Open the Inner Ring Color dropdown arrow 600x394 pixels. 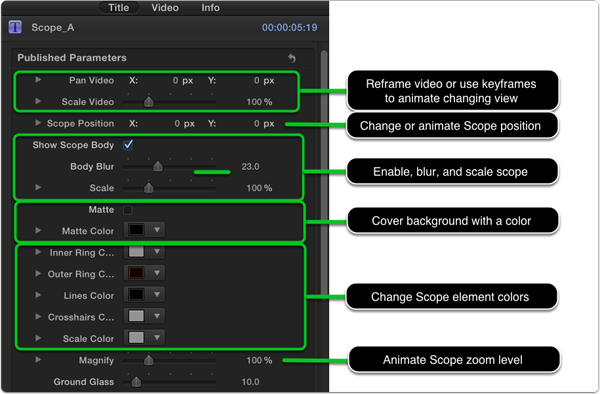(x=157, y=252)
